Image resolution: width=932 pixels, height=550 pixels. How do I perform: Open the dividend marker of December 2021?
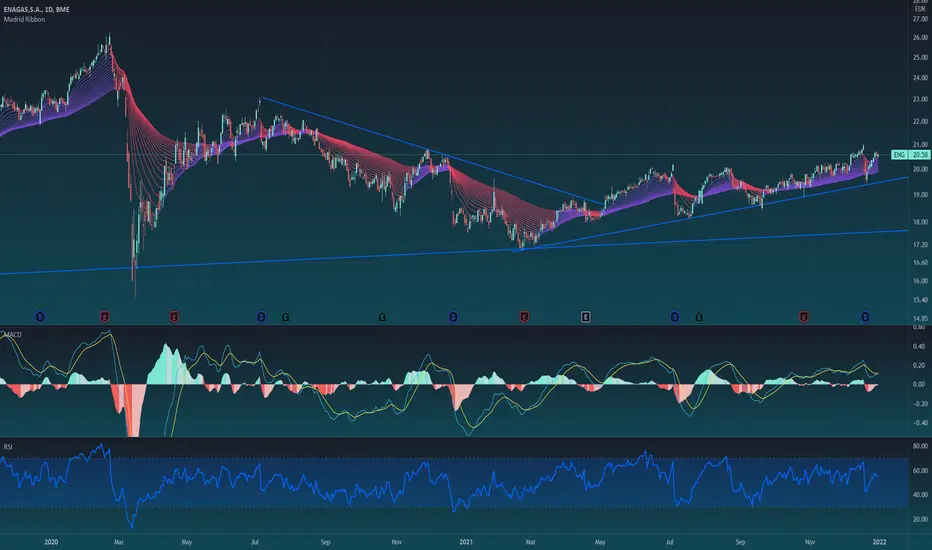pos(865,317)
